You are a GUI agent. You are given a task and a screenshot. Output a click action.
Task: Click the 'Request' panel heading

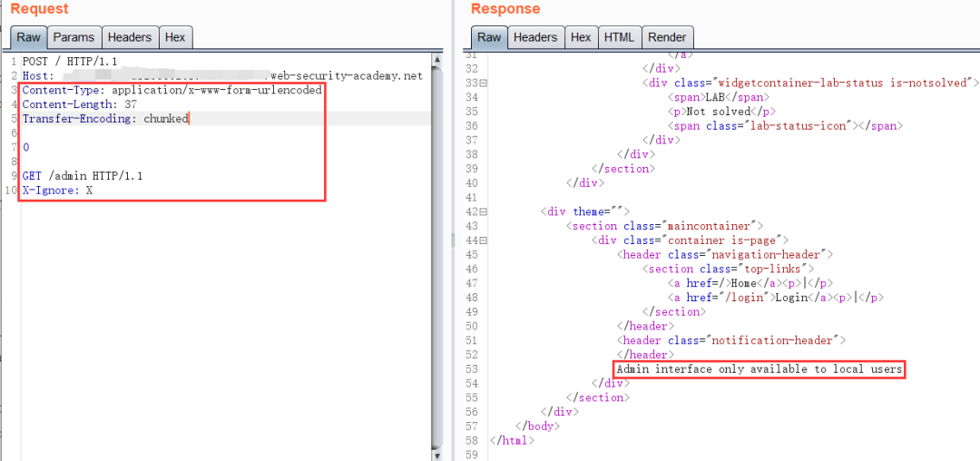[x=40, y=9]
